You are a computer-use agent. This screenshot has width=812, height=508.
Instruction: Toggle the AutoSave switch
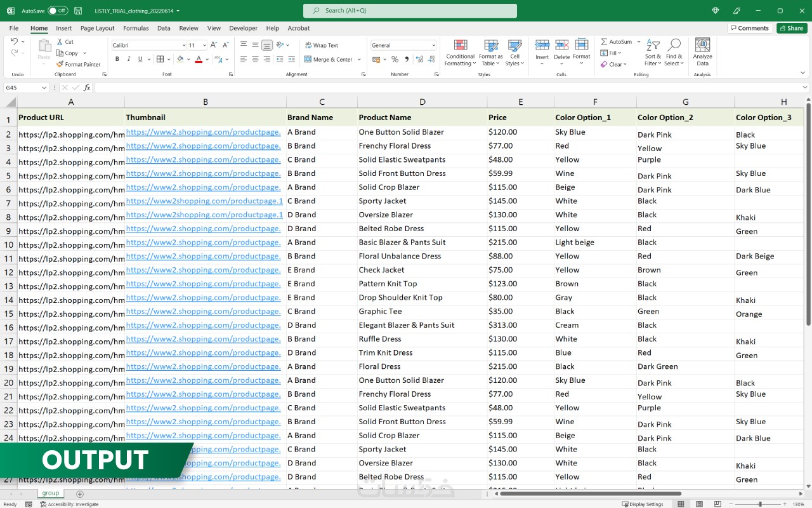pyautogui.click(x=58, y=11)
